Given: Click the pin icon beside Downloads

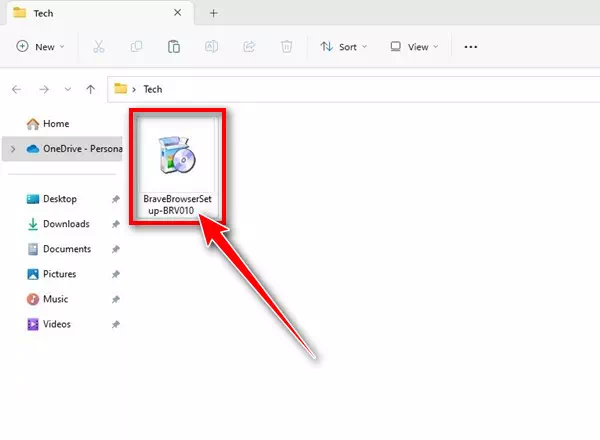Looking at the screenshot, I should tap(116, 224).
